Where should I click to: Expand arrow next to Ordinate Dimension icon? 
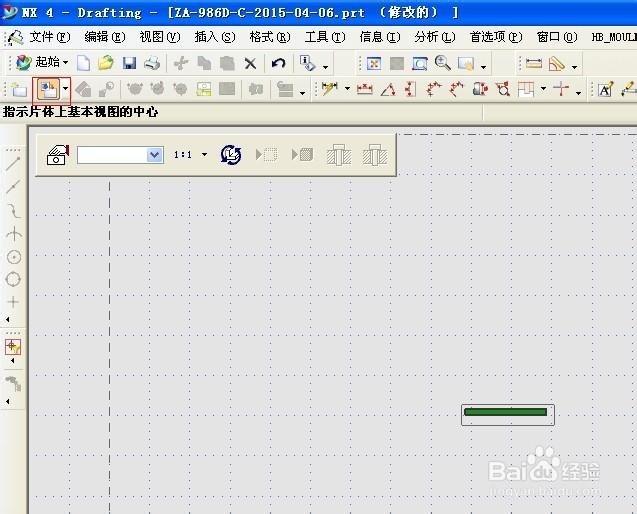coord(543,88)
